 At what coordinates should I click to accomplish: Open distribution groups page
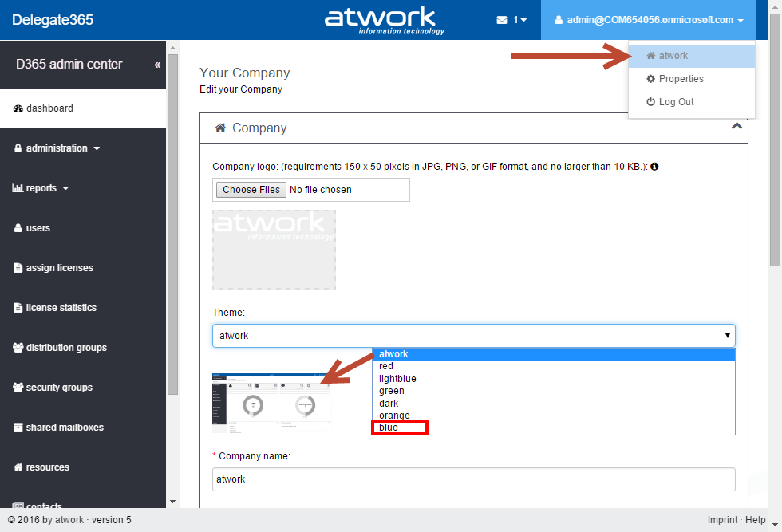click(83, 348)
